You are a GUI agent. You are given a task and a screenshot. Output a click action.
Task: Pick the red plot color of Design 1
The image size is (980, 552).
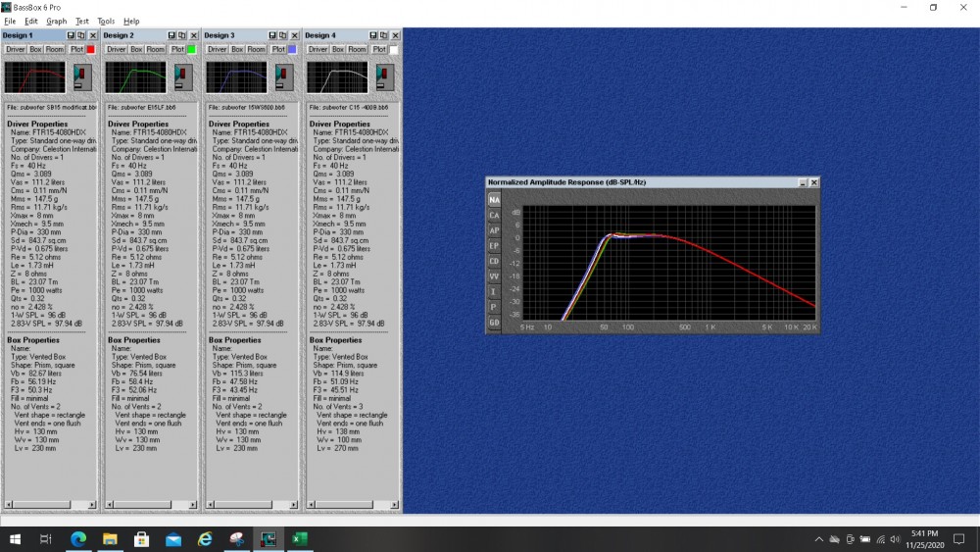90,49
